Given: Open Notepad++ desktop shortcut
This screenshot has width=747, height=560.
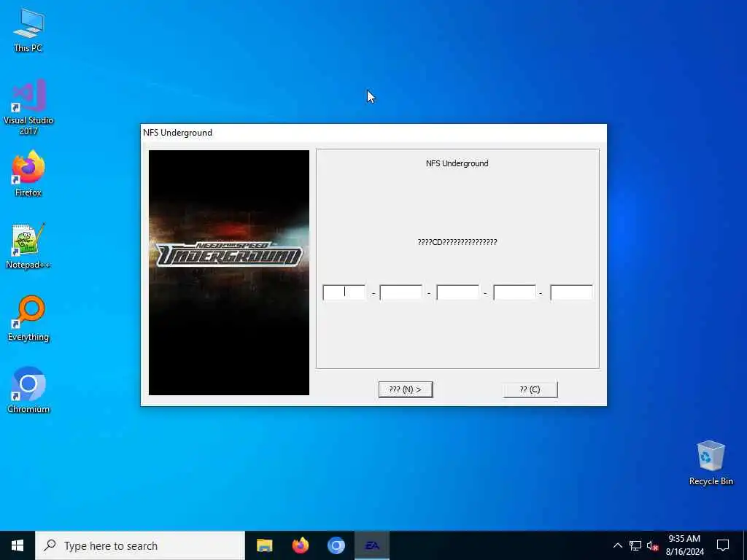Looking at the screenshot, I should (x=28, y=246).
